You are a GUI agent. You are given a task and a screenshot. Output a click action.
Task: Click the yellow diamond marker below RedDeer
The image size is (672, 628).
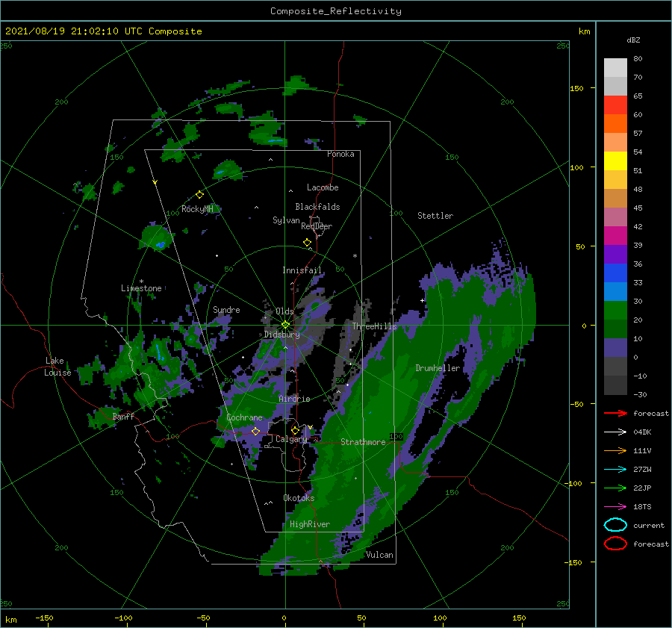(x=308, y=242)
